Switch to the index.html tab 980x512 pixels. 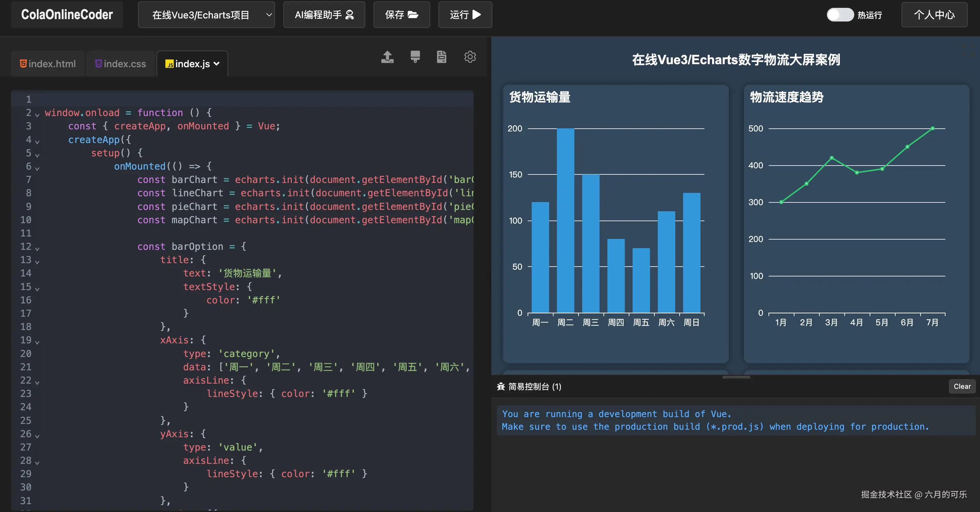click(48, 63)
